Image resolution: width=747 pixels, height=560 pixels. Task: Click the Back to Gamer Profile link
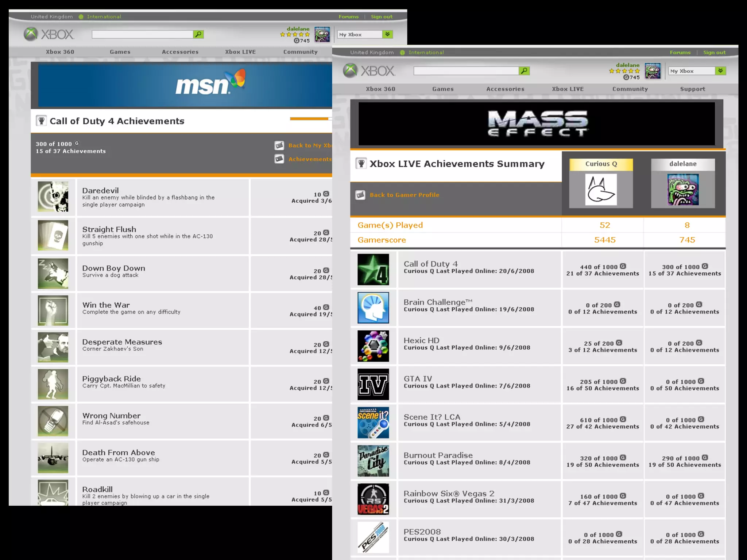coord(404,195)
